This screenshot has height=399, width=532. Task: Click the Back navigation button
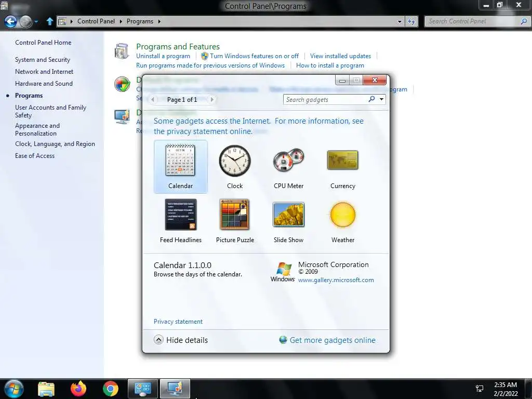click(10, 21)
